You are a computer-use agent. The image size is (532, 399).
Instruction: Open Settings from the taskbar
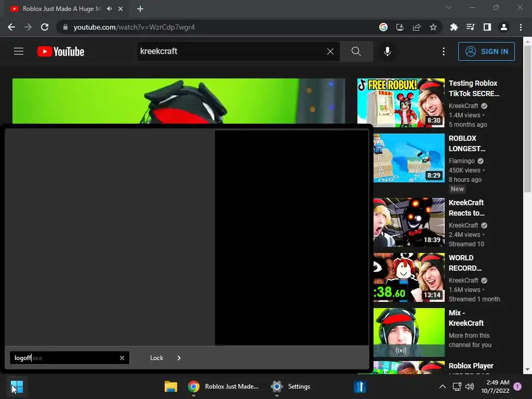coord(291,387)
